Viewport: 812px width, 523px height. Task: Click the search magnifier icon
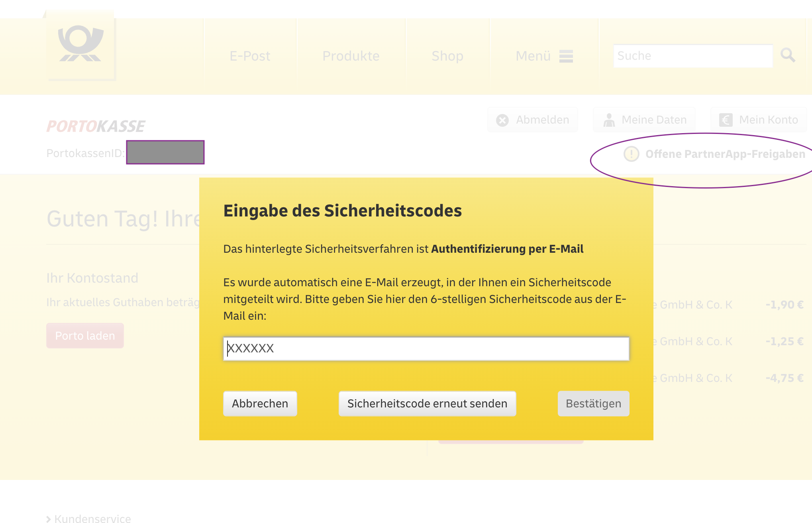[x=787, y=55]
